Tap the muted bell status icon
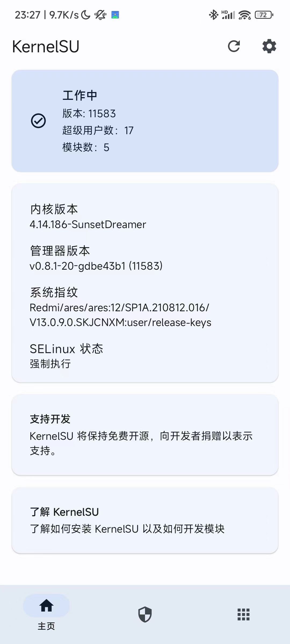The image size is (290, 644). tap(100, 15)
